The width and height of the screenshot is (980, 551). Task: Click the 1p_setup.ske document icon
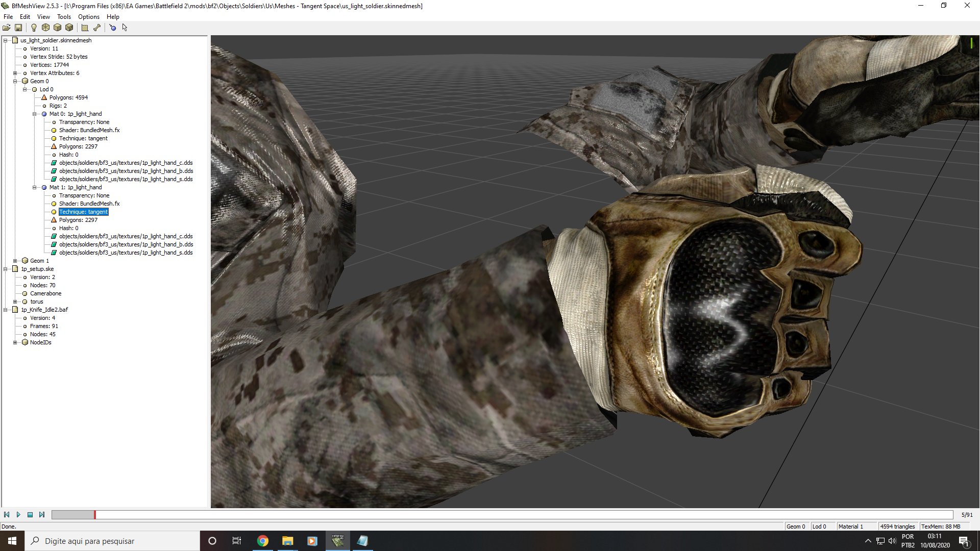(15, 269)
